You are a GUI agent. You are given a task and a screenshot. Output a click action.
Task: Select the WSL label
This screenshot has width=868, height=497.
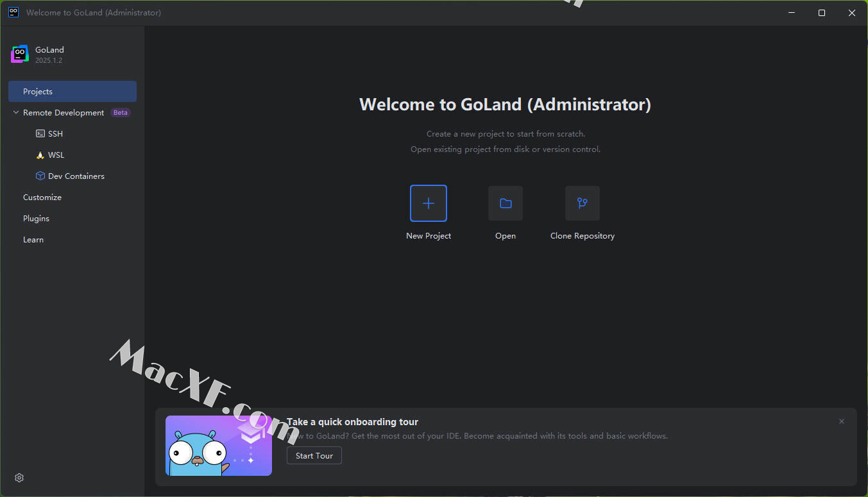coord(56,155)
